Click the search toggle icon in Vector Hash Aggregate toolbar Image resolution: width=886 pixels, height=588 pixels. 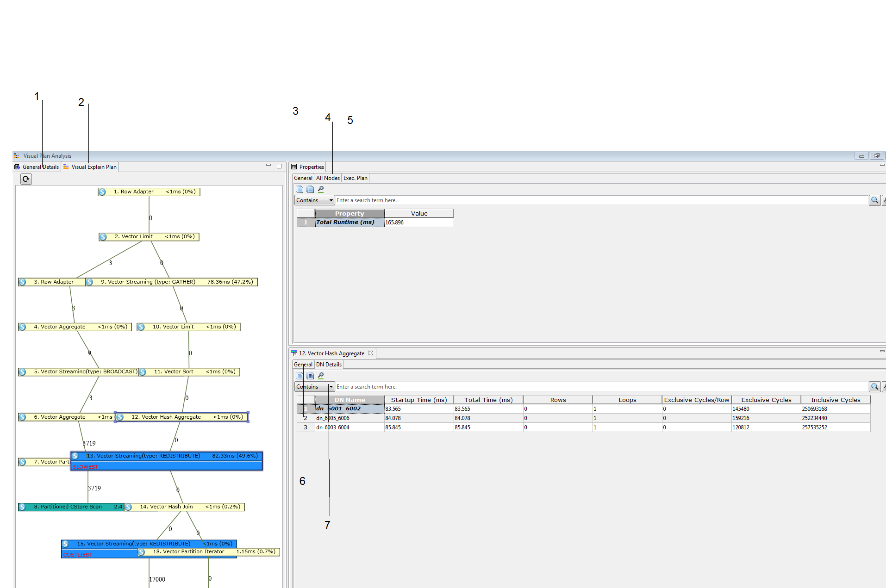(321, 376)
